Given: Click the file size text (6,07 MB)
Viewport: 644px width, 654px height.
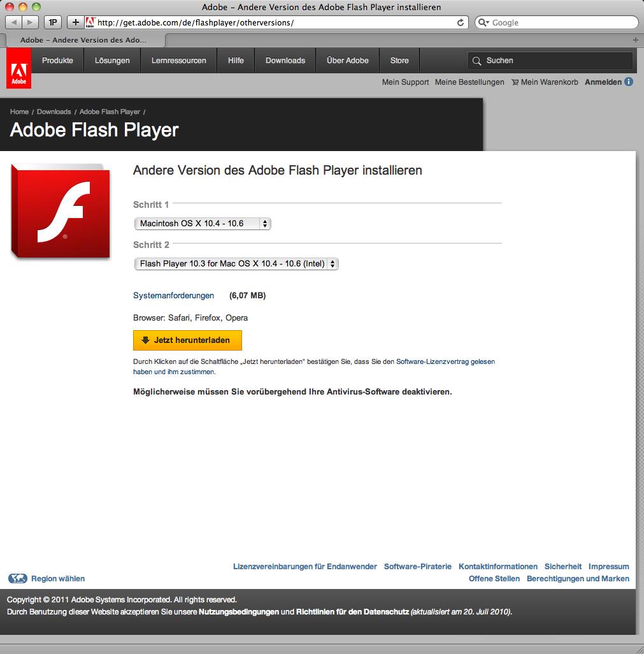Looking at the screenshot, I should pyautogui.click(x=248, y=295).
